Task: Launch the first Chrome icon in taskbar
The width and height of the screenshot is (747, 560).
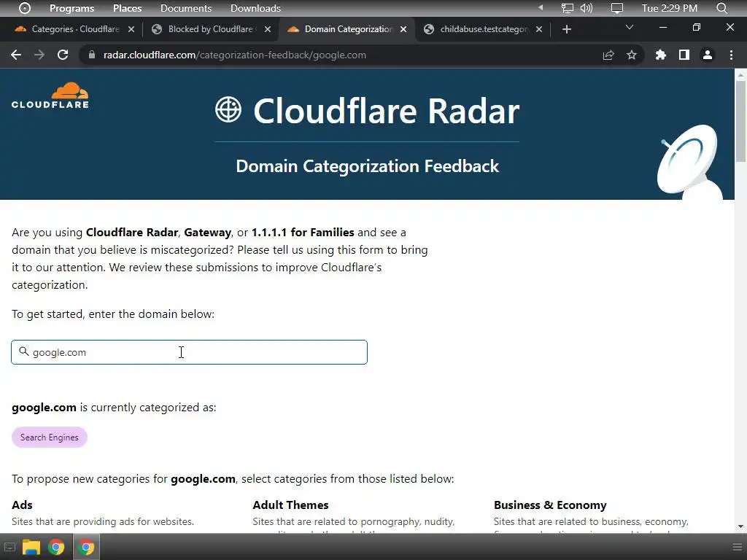Action: (x=56, y=547)
